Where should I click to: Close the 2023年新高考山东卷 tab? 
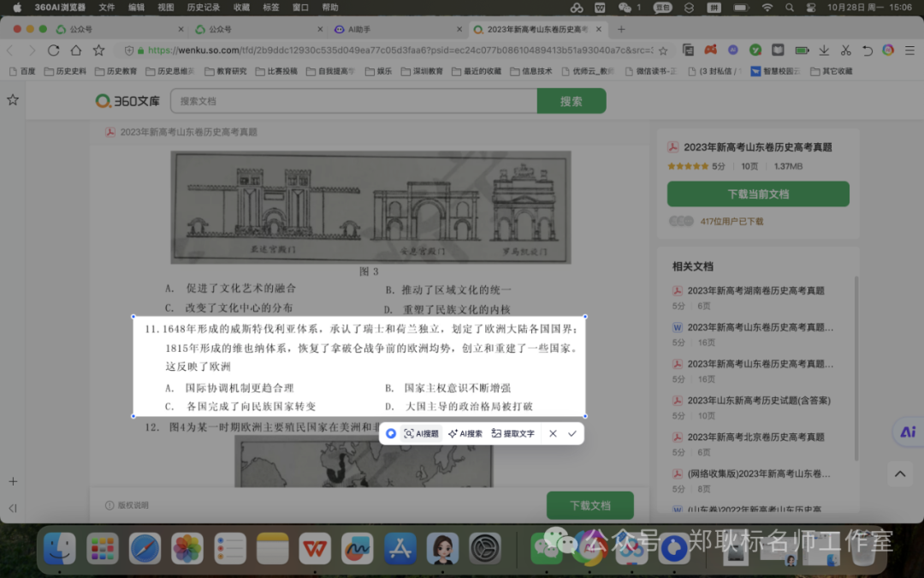599,29
